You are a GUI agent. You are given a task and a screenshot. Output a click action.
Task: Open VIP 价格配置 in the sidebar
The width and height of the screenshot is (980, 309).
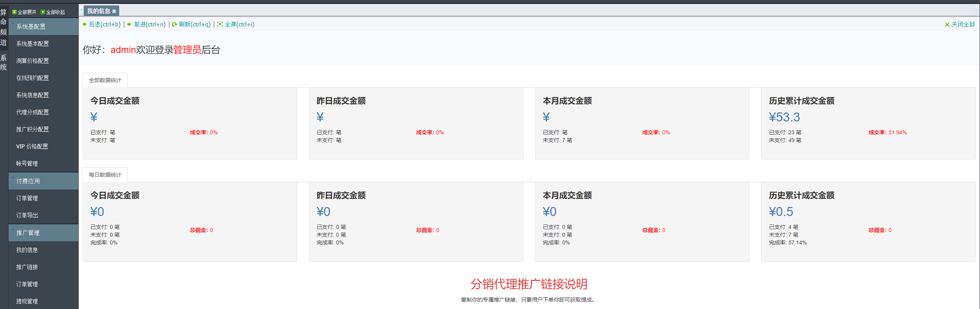[32, 146]
